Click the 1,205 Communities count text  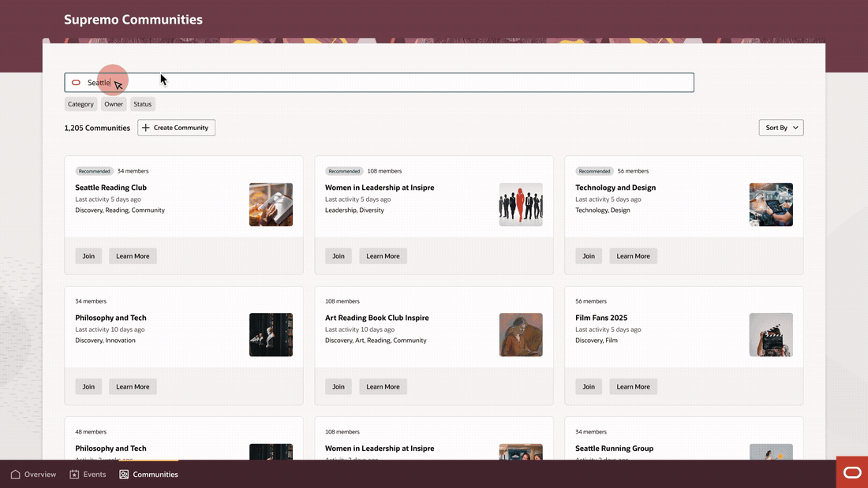97,128
